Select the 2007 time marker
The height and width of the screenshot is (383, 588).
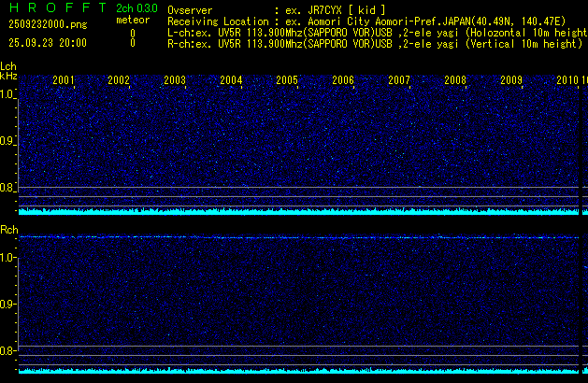(x=399, y=80)
